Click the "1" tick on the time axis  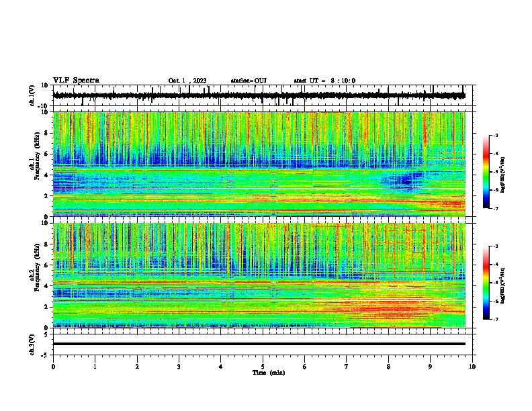(95, 367)
